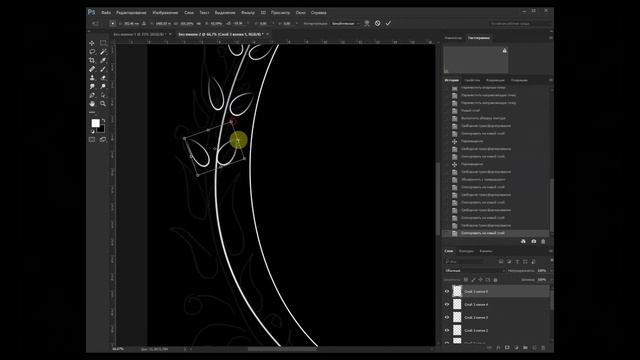Viewport: 640px width, 360px height.
Task: Link layers icon at Layers panel bottom
Action: tap(489, 348)
